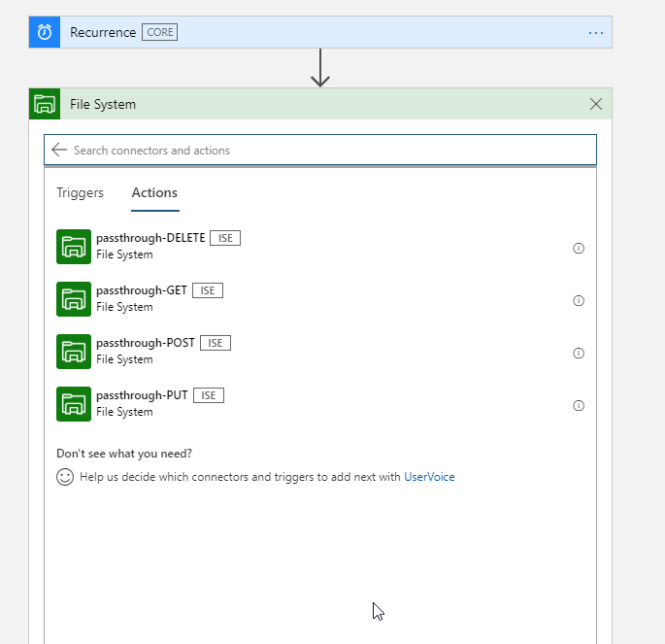The width and height of the screenshot is (665, 644).
Task: Click the smiley face feedback icon
Action: tap(65, 477)
